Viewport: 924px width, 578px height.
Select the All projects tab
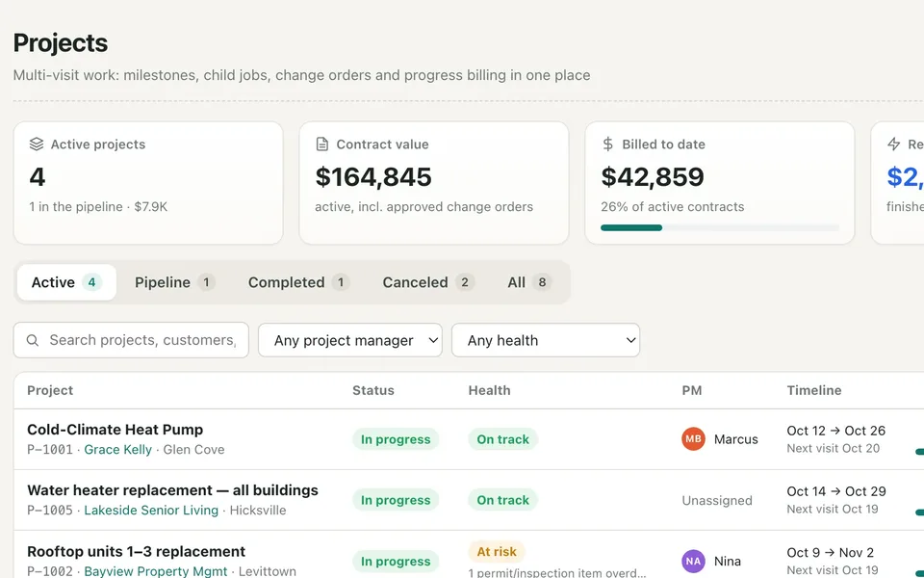(x=528, y=282)
